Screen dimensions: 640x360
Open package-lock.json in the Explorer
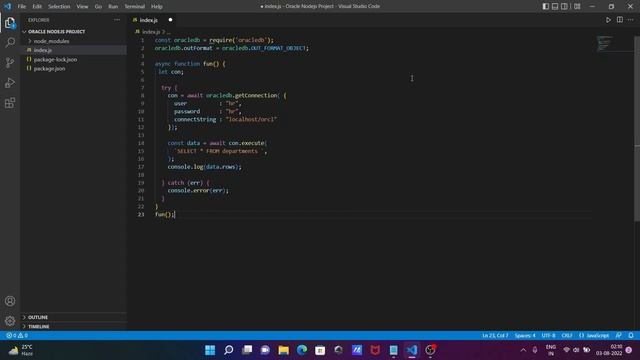pyautogui.click(x=56, y=60)
